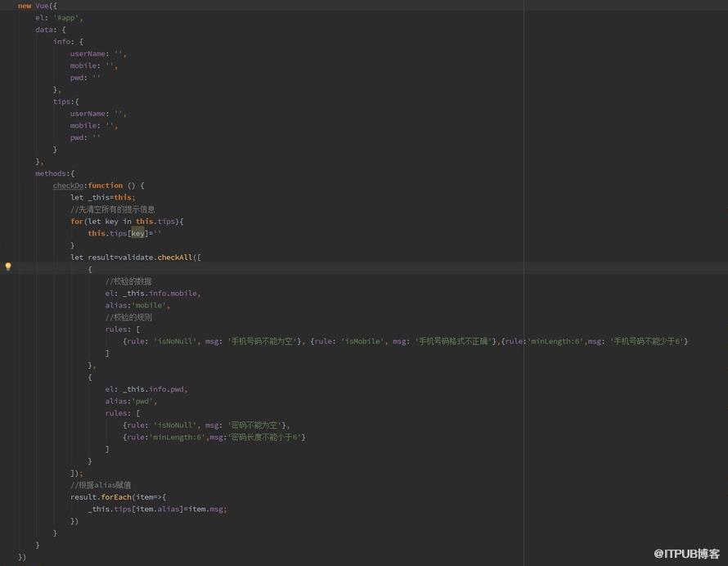Click the "tips:{" property line
The image size is (728, 566).
[65, 101]
